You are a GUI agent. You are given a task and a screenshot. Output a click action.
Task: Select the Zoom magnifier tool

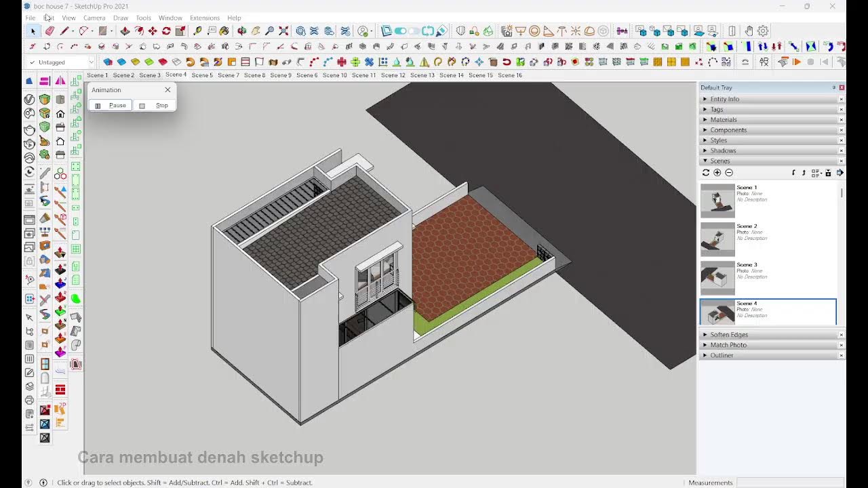[270, 31]
